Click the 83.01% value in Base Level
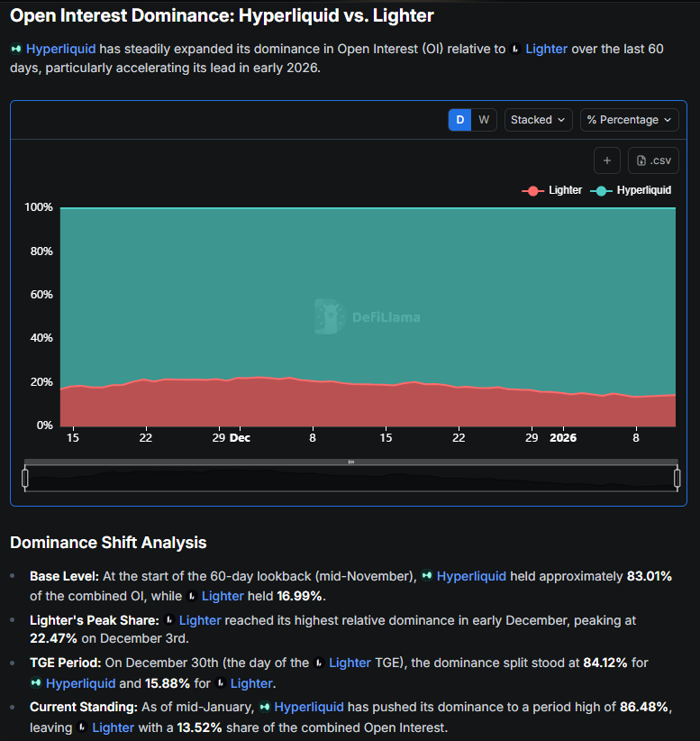Viewport: 700px width, 741px height. [649, 576]
